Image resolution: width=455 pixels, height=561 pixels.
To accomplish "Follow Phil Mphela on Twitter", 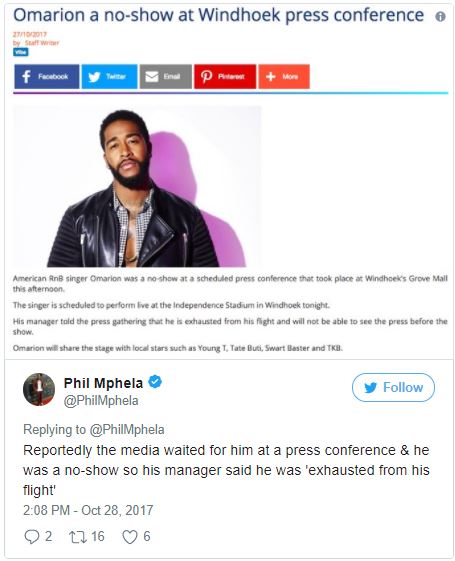I will click(393, 387).
